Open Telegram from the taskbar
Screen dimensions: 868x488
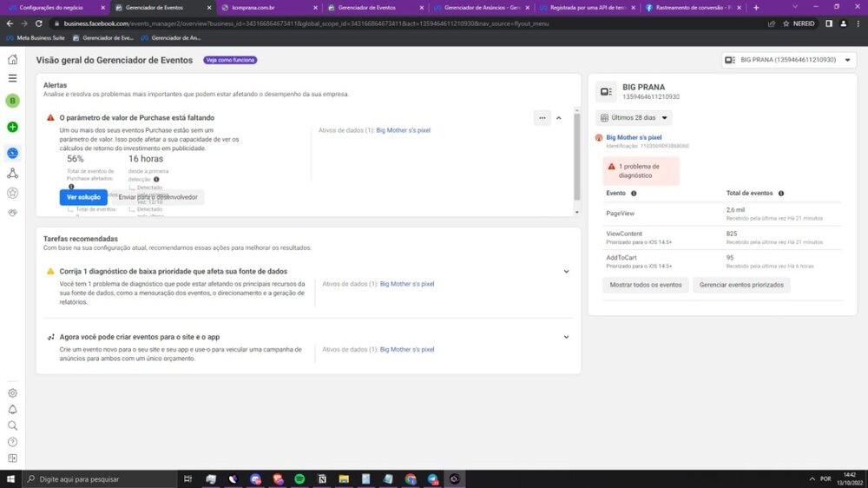[432, 478]
